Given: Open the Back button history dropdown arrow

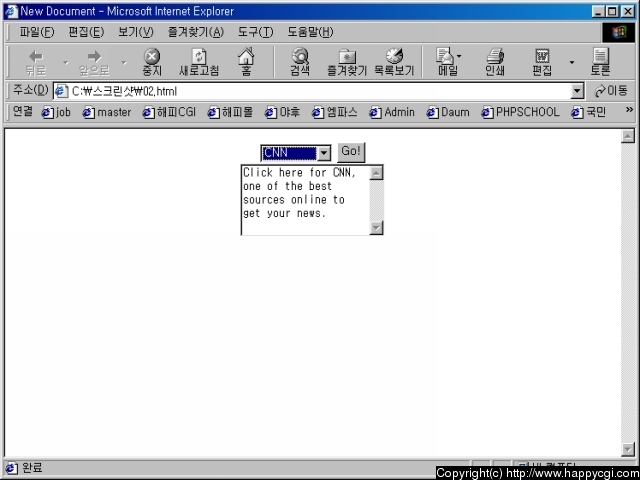Looking at the screenshot, I should [x=65, y=62].
